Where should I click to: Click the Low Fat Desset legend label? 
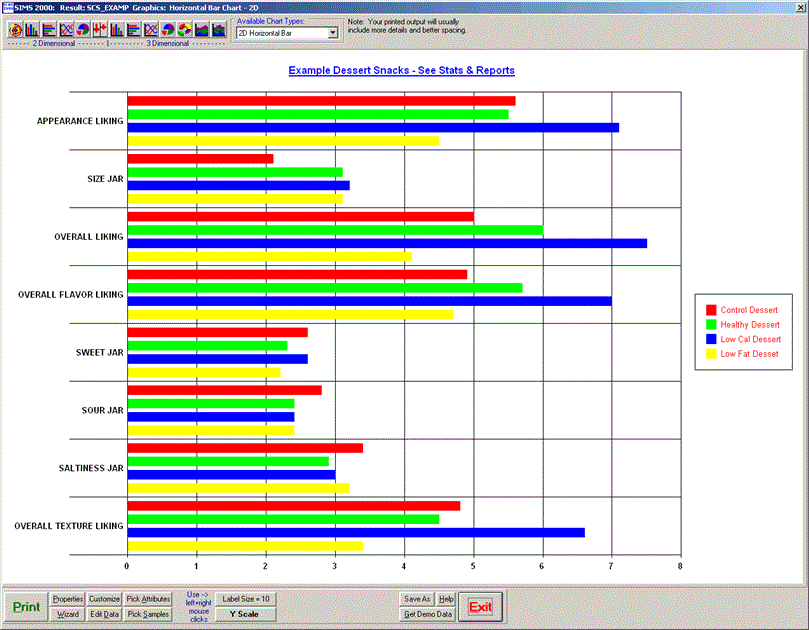click(x=750, y=353)
